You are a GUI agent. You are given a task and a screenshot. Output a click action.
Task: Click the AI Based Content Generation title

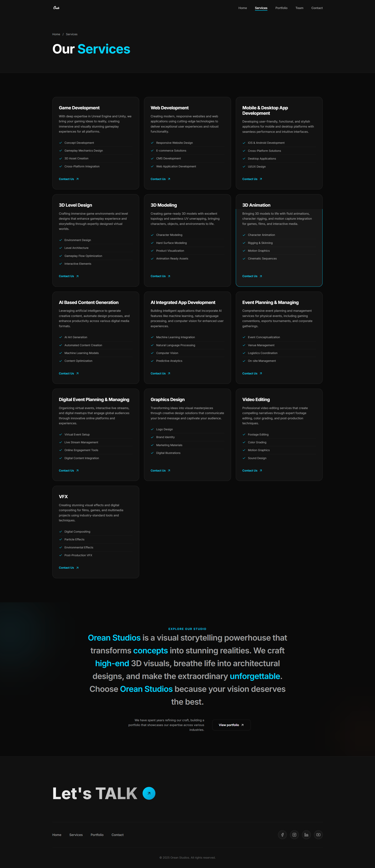89,303
